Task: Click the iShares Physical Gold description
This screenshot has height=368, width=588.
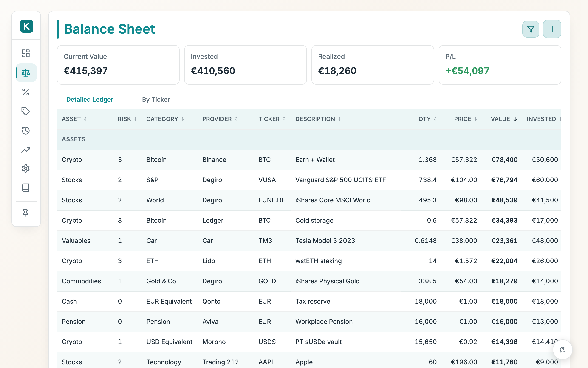Action: pos(327,281)
